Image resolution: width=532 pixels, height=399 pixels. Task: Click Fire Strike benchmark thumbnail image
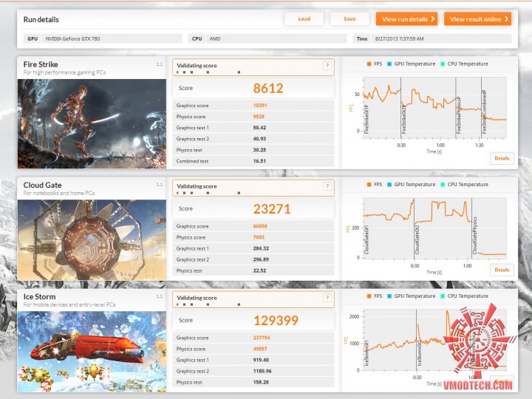pos(92,124)
